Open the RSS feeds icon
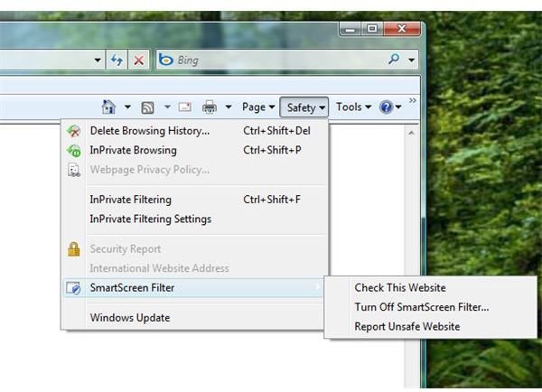This screenshot has height=392, width=542. point(147,107)
